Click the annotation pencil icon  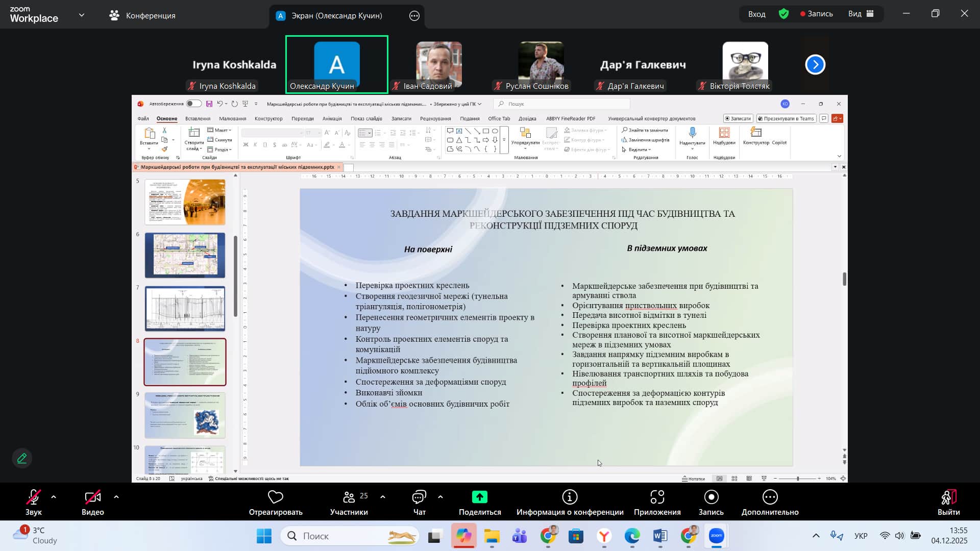pos(22,458)
